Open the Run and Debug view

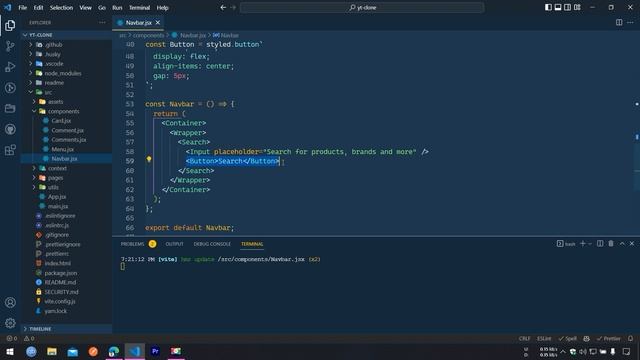(x=10, y=67)
